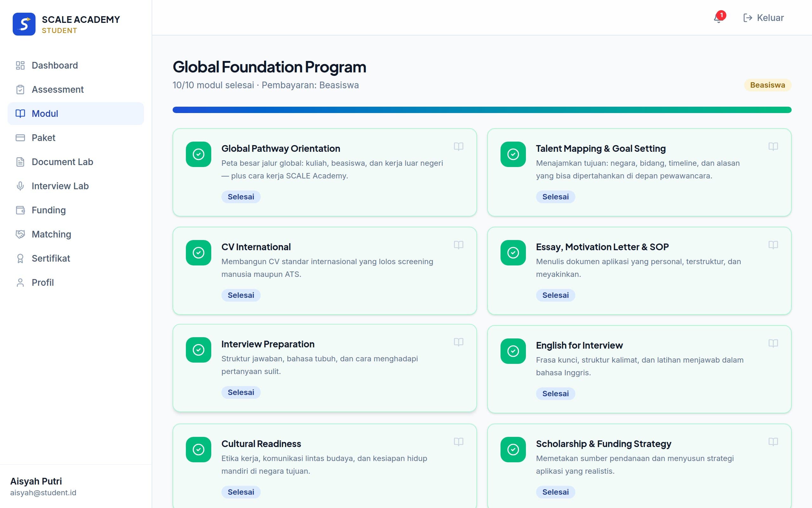Click the Document Lab file icon
The height and width of the screenshot is (508, 812).
pos(20,162)
